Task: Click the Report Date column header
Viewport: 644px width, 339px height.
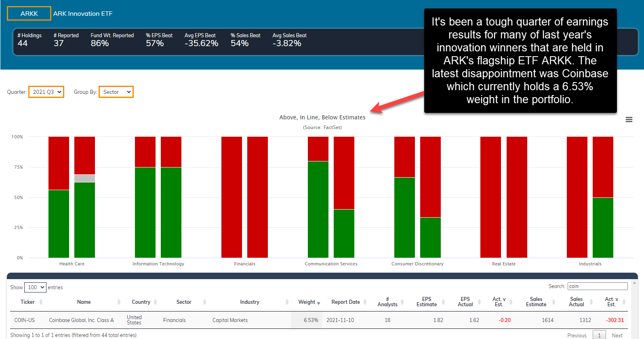Action: (345, 302)
